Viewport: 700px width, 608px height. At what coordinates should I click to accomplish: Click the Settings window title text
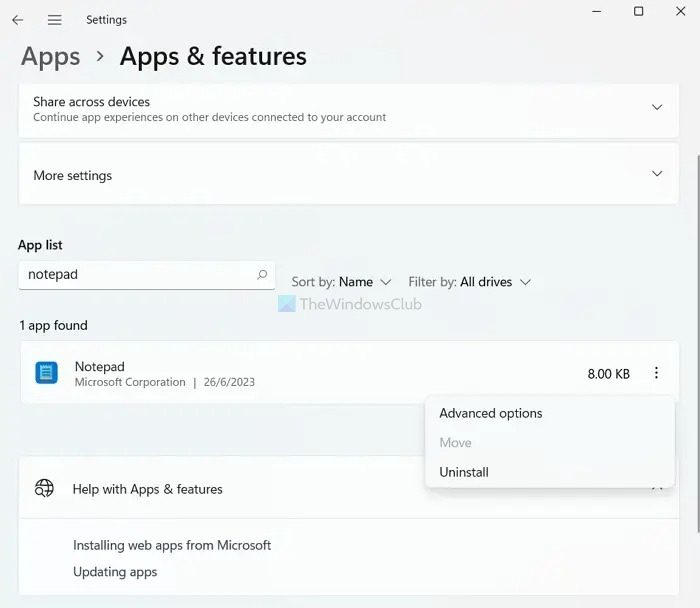[106, 20]
